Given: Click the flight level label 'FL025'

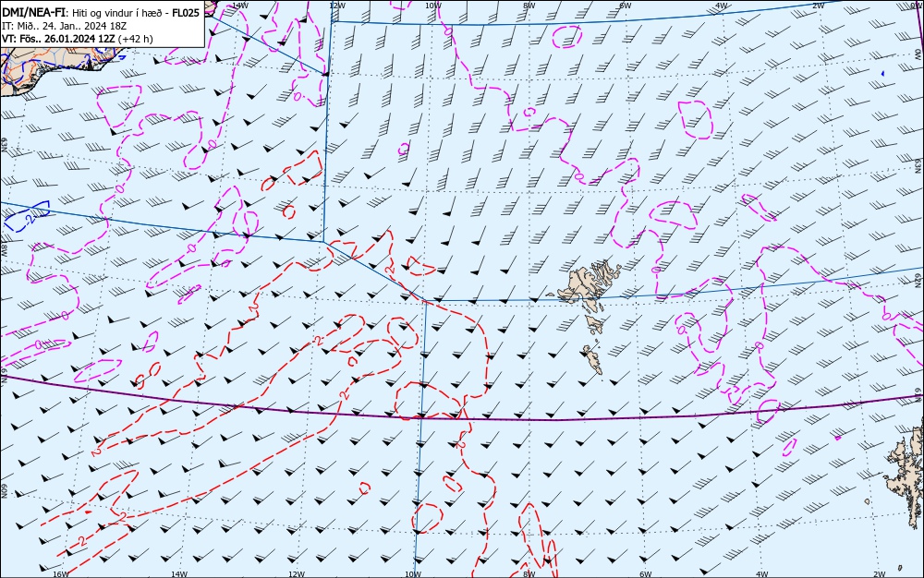Looking at the screenshot, I should pyautogui.click(x=187, y=13).
